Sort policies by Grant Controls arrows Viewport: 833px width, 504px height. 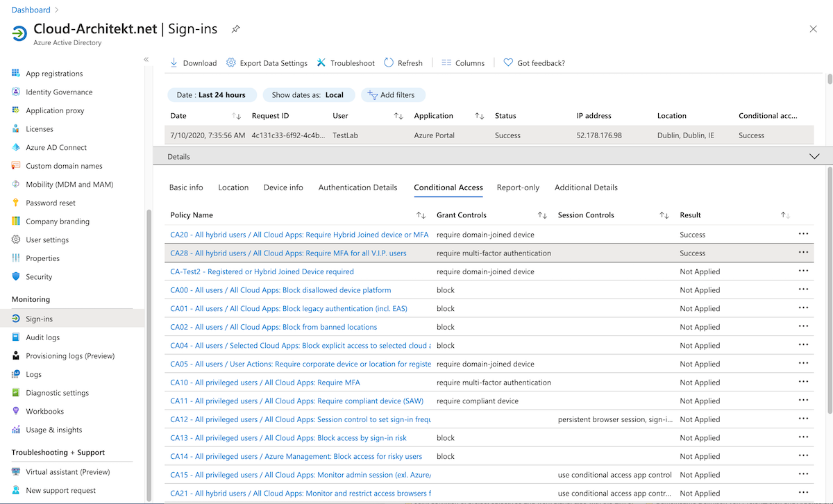(x=543, y=215)
